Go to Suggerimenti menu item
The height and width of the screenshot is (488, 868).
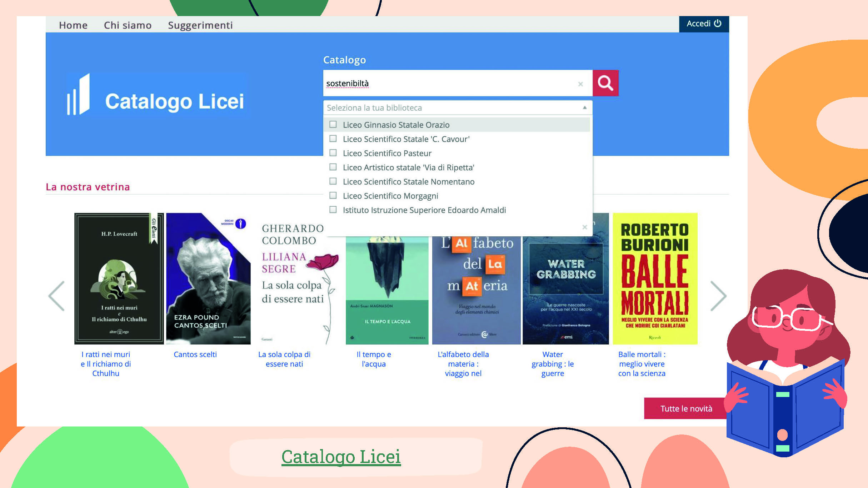click(x=200, y=25)
